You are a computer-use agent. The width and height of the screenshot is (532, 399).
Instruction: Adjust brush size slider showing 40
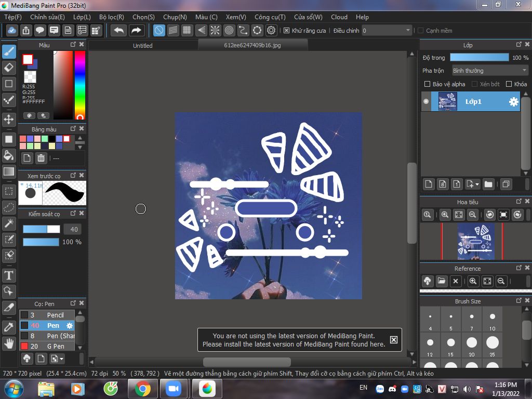click(42, 229)
